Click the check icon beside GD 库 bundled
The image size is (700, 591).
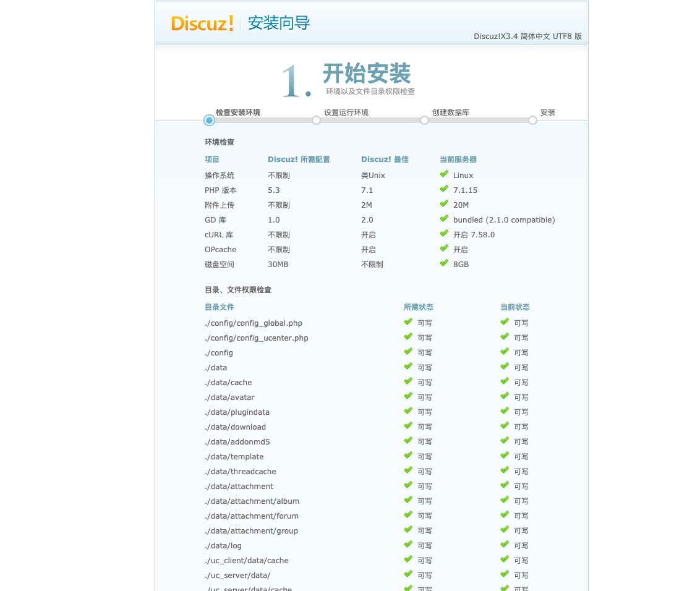(x=444, y=218)
